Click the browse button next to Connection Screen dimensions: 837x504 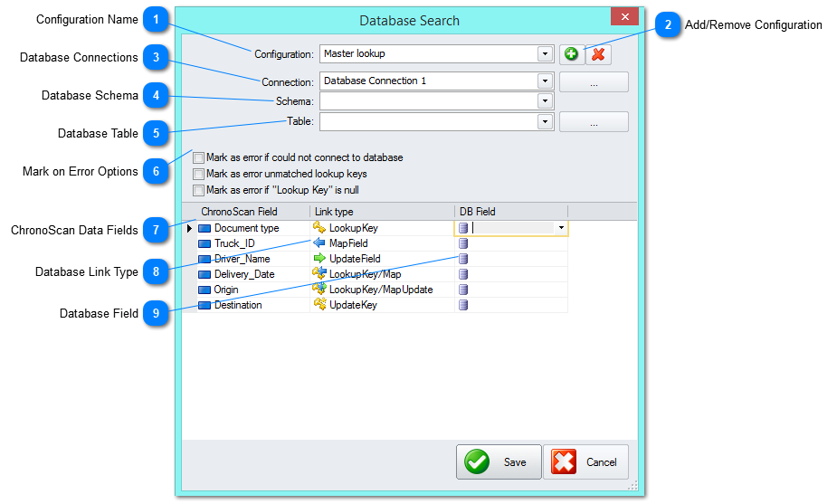tap(594, 82)
